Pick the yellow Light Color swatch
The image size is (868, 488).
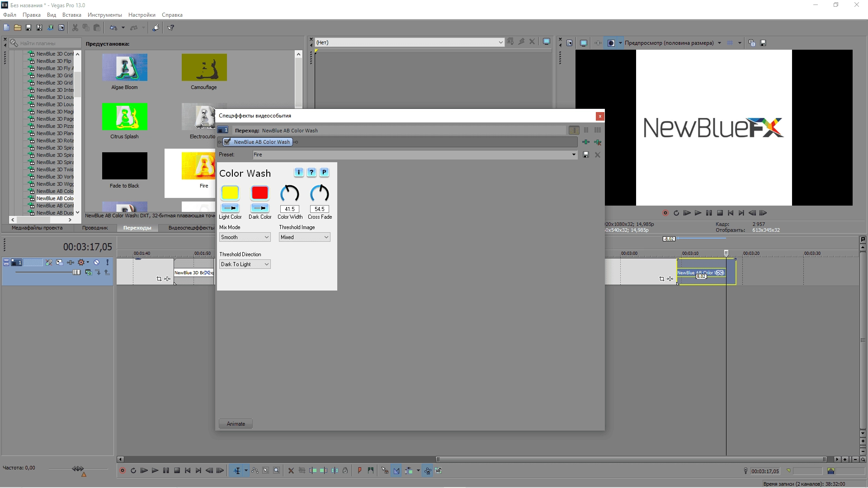[x=230, y=193]
